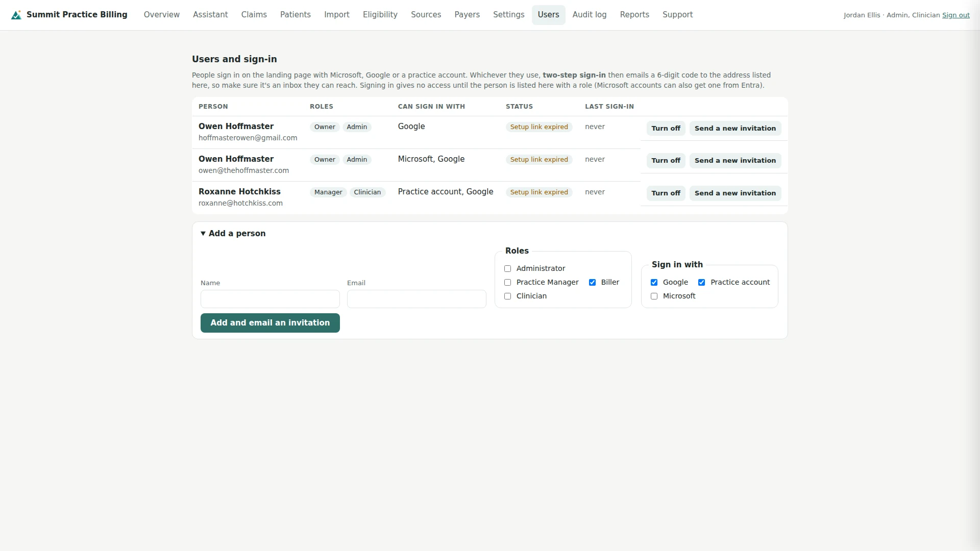The image size is (980, 551).
Task: Turn off owen@thehoffmaster.com user
Action: 666,161
